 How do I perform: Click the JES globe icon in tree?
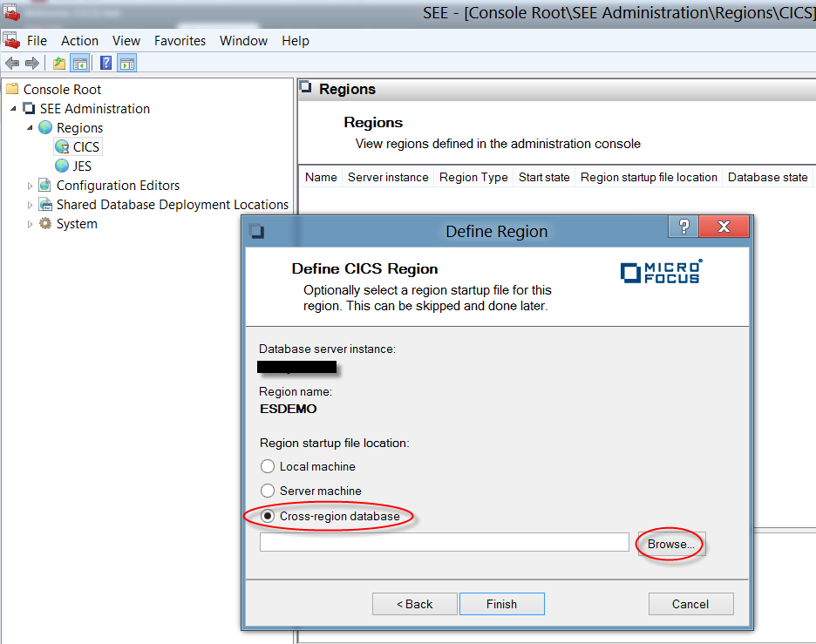pos(62,166)
